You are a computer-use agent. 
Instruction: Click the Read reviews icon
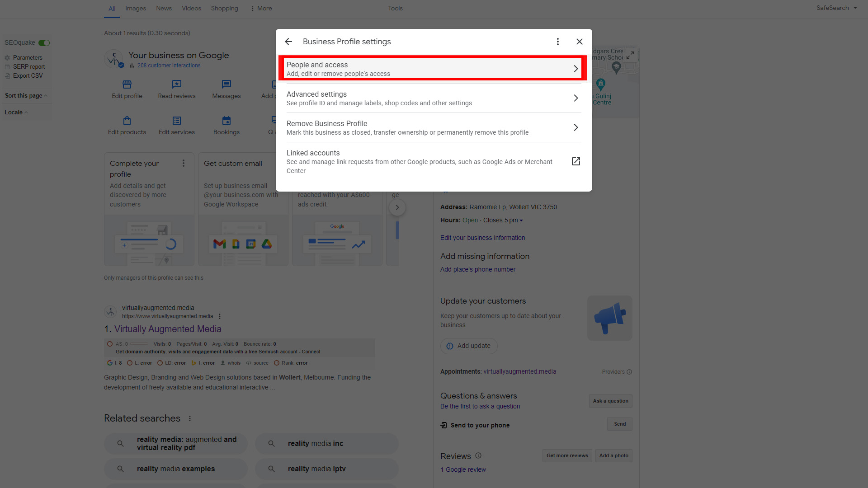pos(177,84)
